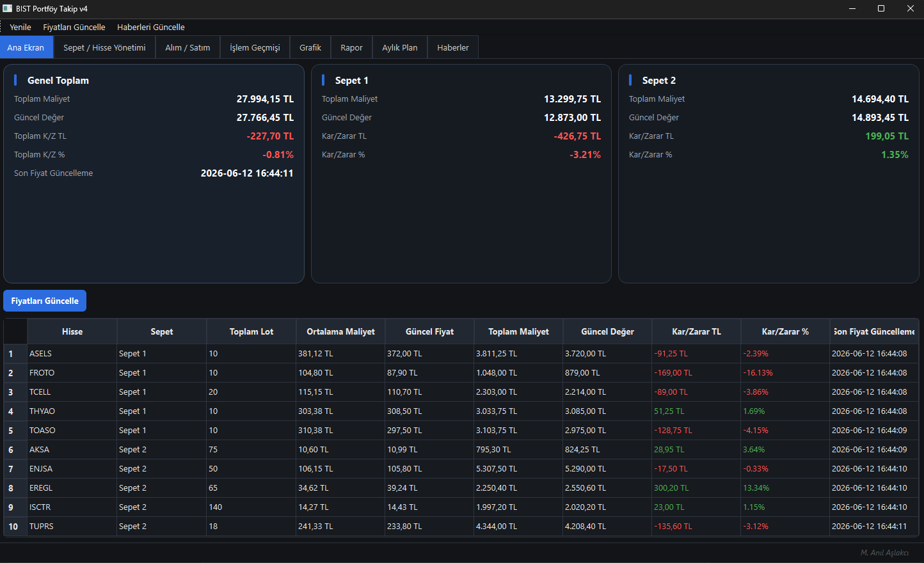This screenshot has height=563, width=924.
Task: Click the Sepet 2 card title
Action: [658, 81]
